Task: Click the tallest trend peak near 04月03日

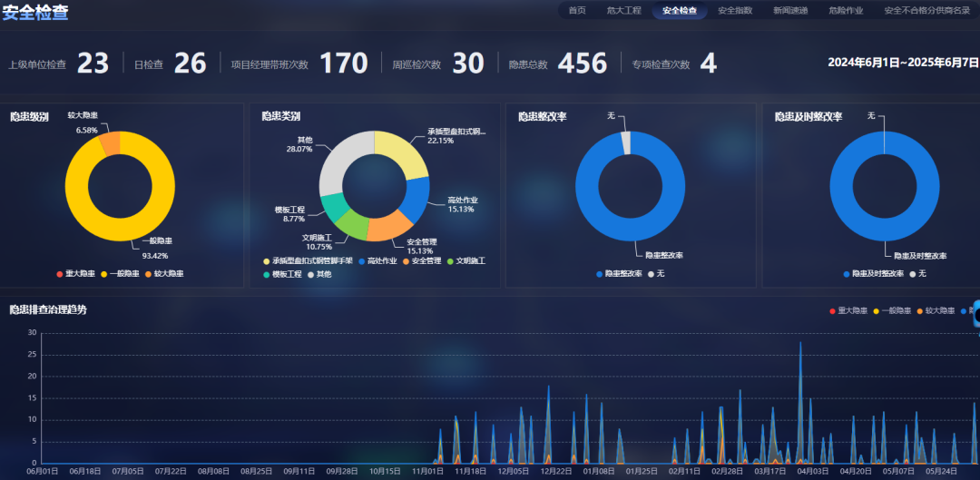Action: [800, 347]
